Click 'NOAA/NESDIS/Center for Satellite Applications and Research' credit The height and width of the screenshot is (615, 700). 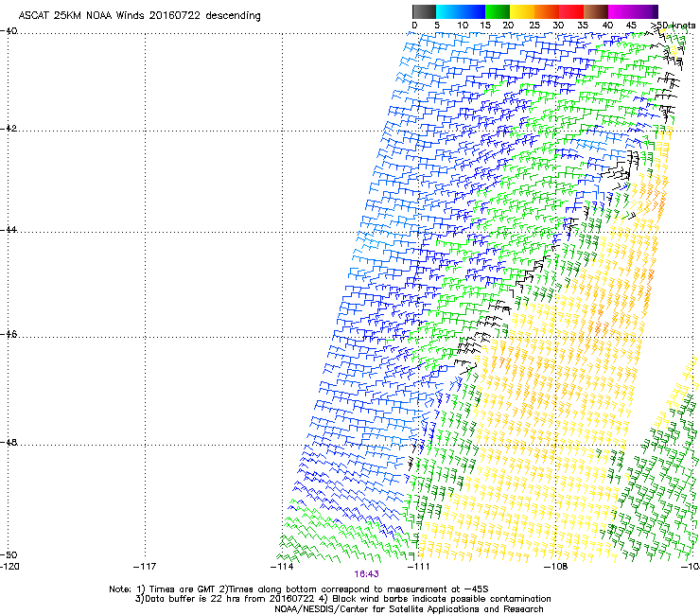pos(409,609)
